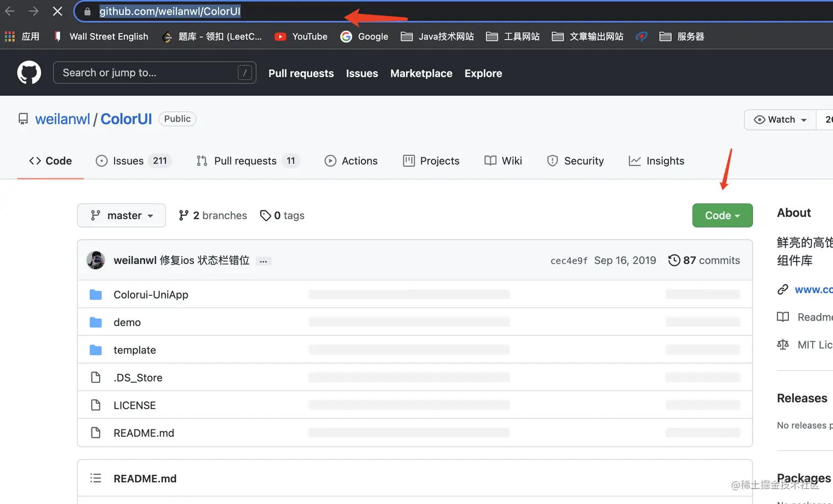Open the .DS_Store file
The height and width of the screenshot is (504, 833).
pyautogui.click(x=138, y=377)
